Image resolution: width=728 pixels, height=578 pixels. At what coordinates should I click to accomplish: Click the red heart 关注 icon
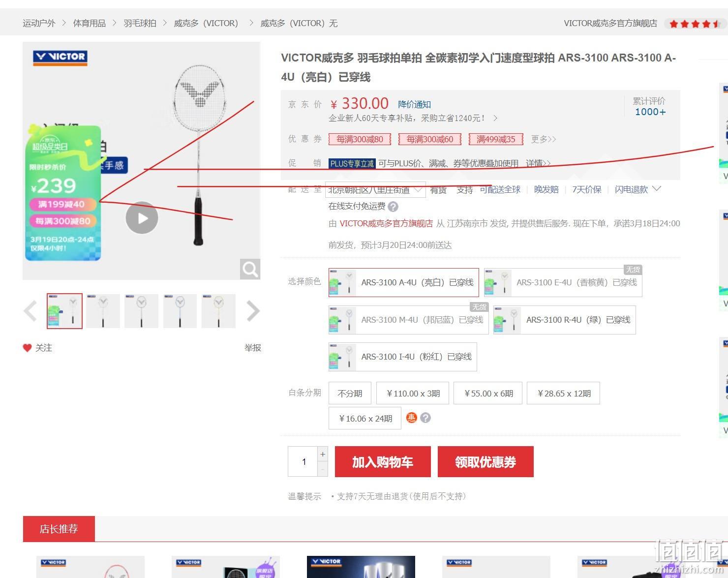point(27,348)
